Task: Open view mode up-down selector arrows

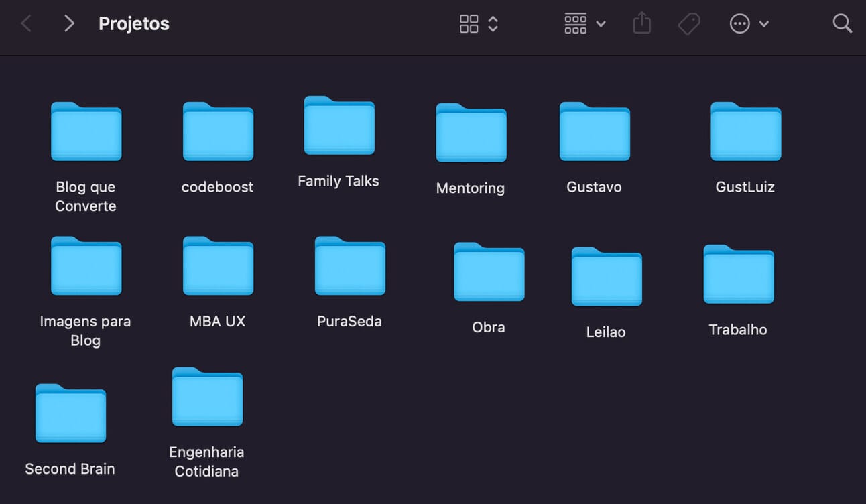Action: (x=493, y=24)
